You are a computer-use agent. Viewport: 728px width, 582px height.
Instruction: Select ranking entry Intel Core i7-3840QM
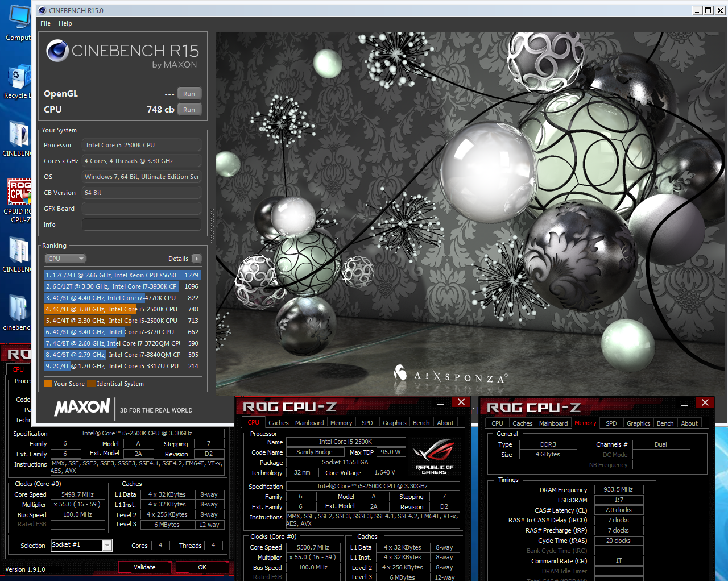point(122,355)
